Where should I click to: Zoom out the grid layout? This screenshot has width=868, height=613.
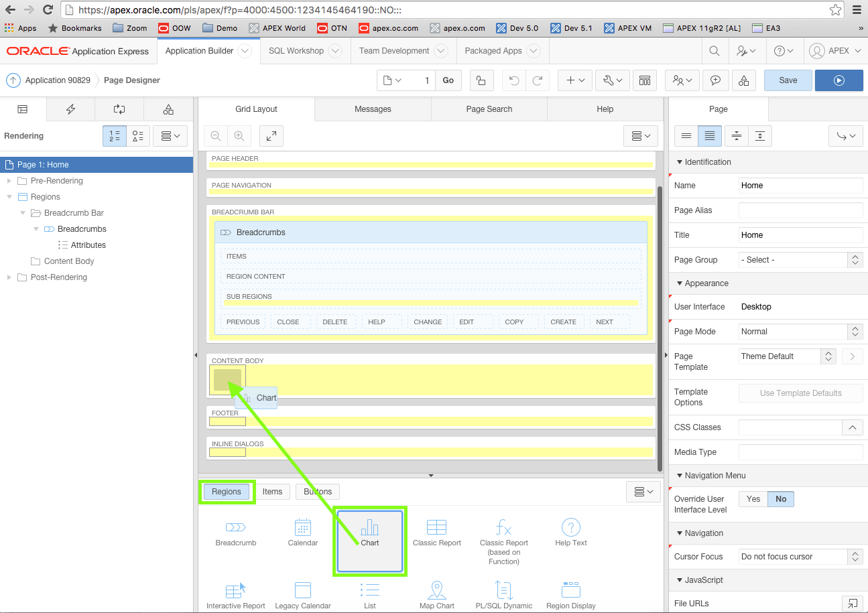(x=216, y=136)
